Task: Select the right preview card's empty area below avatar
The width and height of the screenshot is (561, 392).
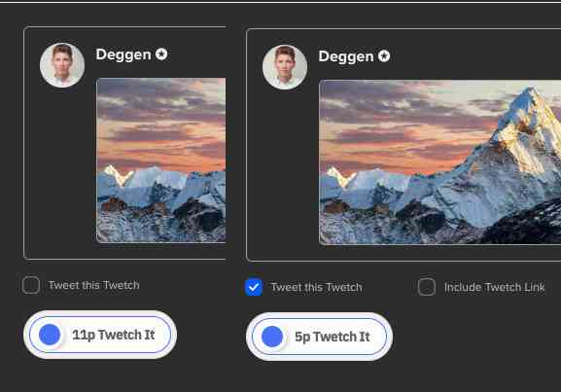Action: pyautogui.click(x=283, y=173)
